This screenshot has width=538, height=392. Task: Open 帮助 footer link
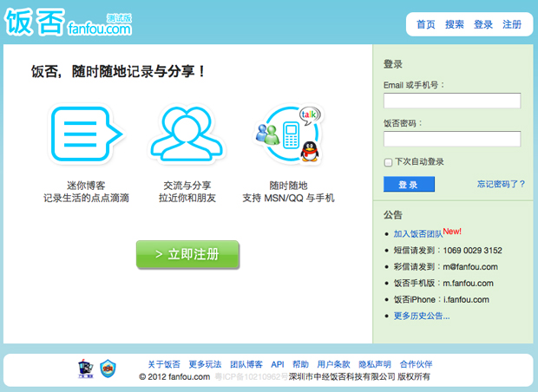[x=300, y=364]
